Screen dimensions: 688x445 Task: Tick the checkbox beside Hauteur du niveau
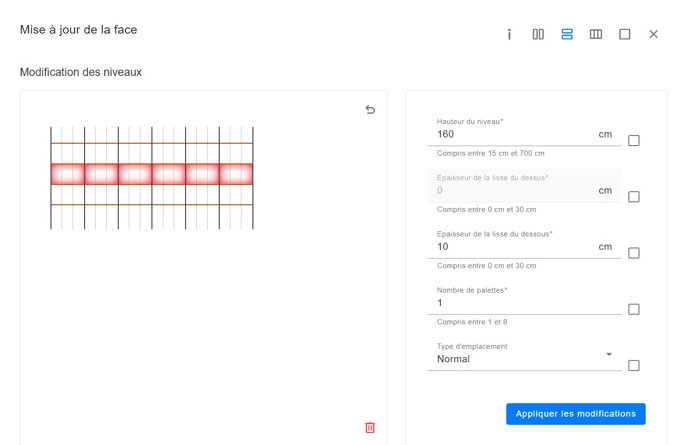coord(634,141)
